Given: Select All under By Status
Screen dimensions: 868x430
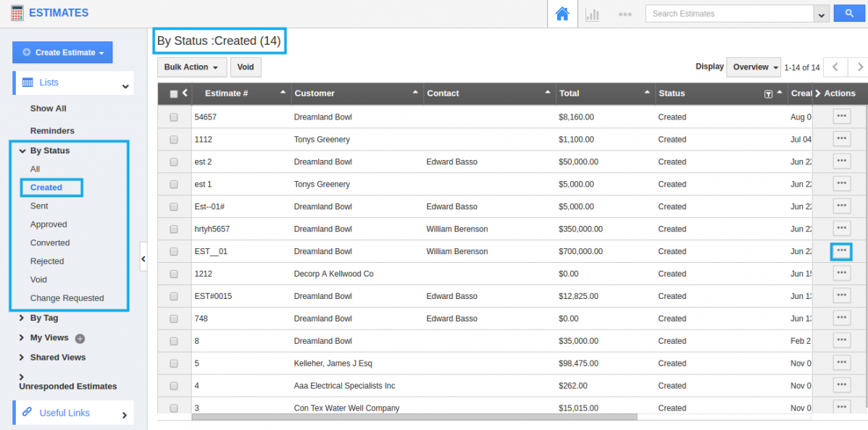Looking at the screenshot, I should (35, 169).
